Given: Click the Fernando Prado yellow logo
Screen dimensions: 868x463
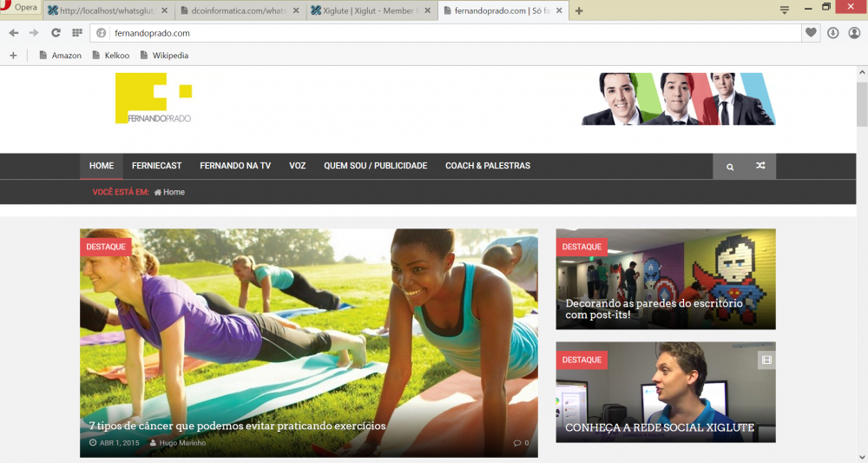Looking at the screenshot, I should (x=153, y=98).
